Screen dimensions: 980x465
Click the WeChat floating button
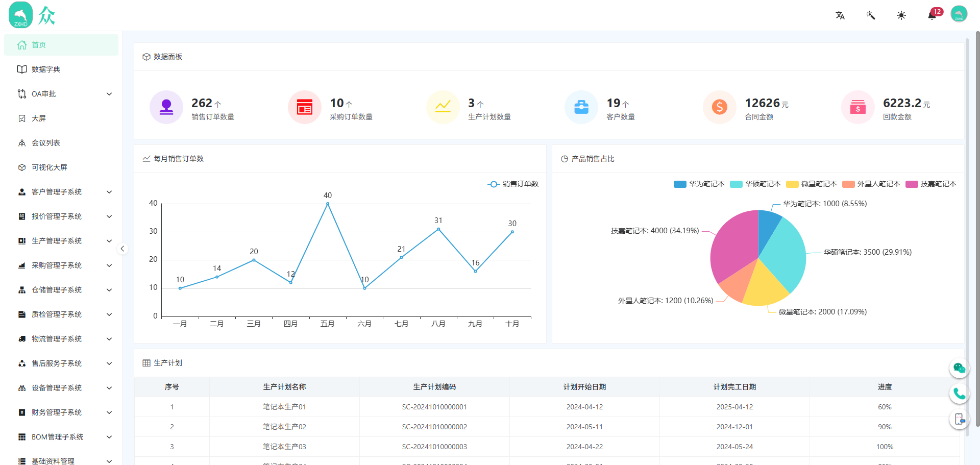pyautogui.click(x=959, y=368)
